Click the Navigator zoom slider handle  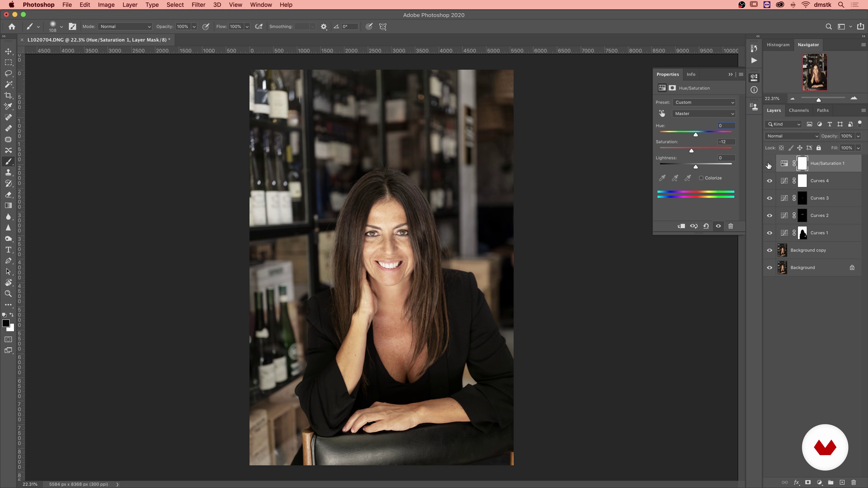tap(818, 100)
